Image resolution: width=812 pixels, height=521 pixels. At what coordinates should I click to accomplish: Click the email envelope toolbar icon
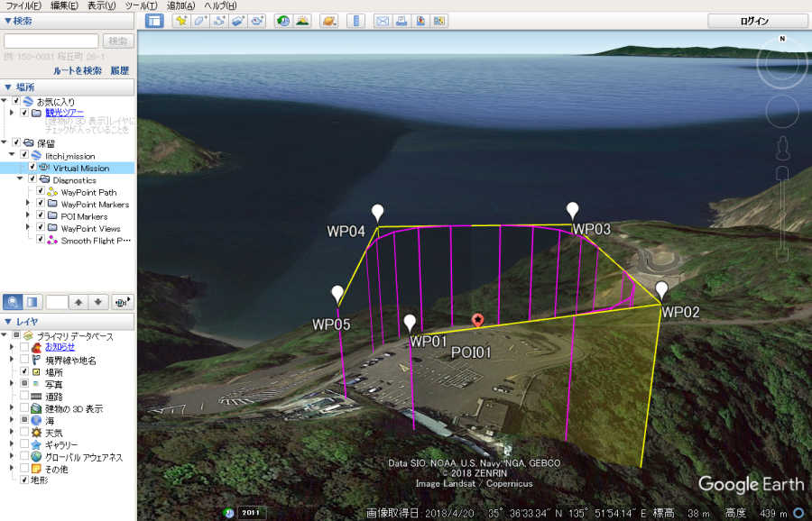point(382,21)
